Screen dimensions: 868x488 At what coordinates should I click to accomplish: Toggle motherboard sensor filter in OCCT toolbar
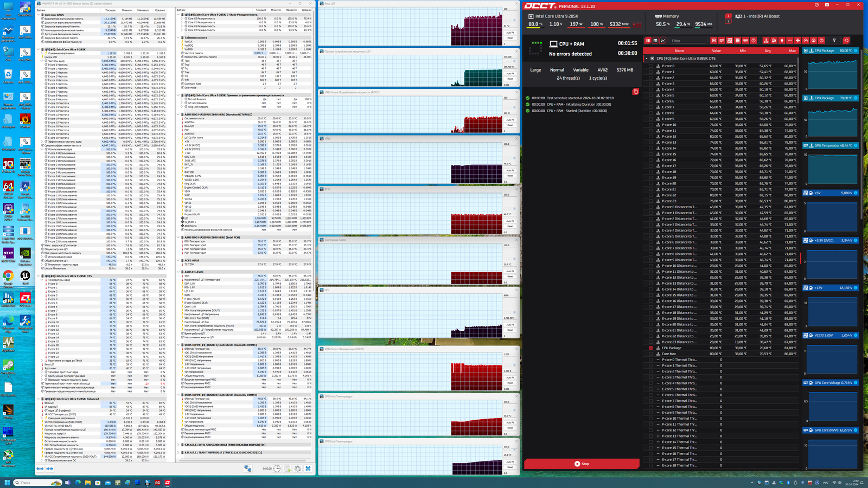tap(730, 41)
